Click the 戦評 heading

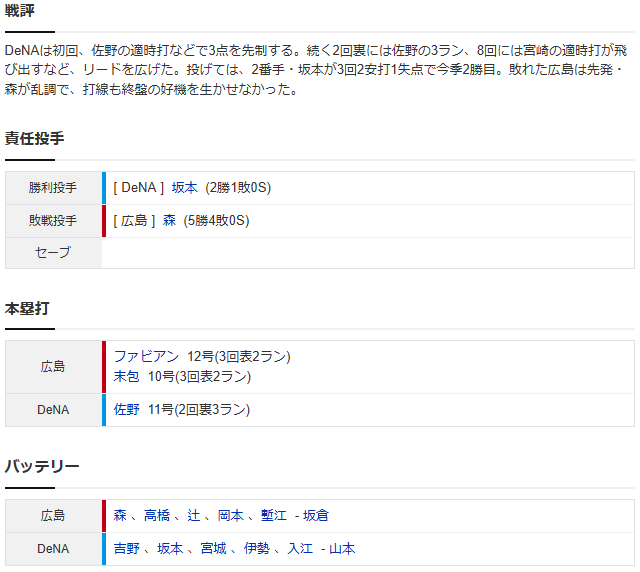(20, 10)
